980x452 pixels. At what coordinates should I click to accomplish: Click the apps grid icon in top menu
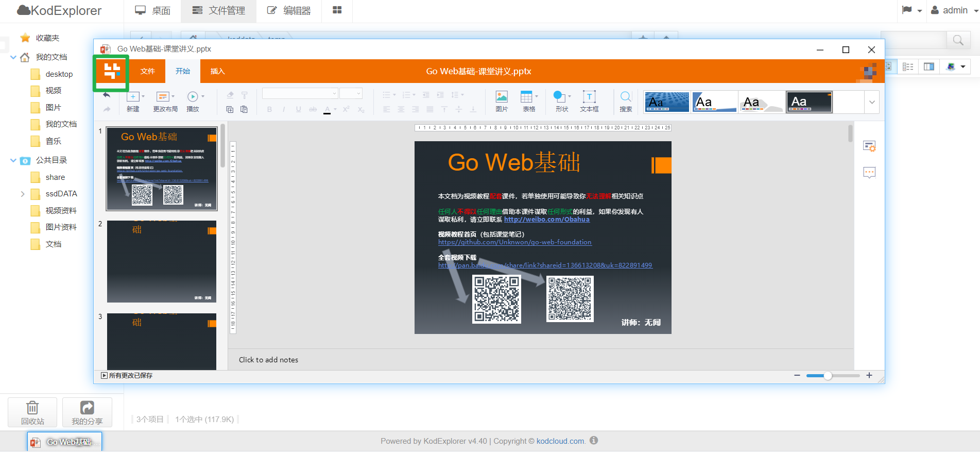click(x=337, y=10)
